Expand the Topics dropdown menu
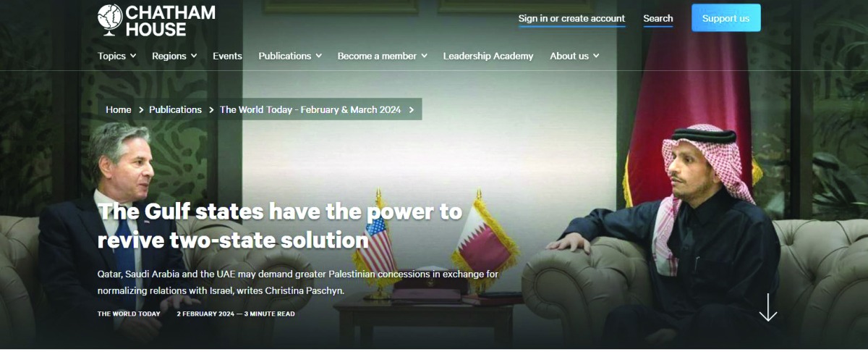This screenshot has height=352, width=868. pyautogui.click(x=117, y=56)
